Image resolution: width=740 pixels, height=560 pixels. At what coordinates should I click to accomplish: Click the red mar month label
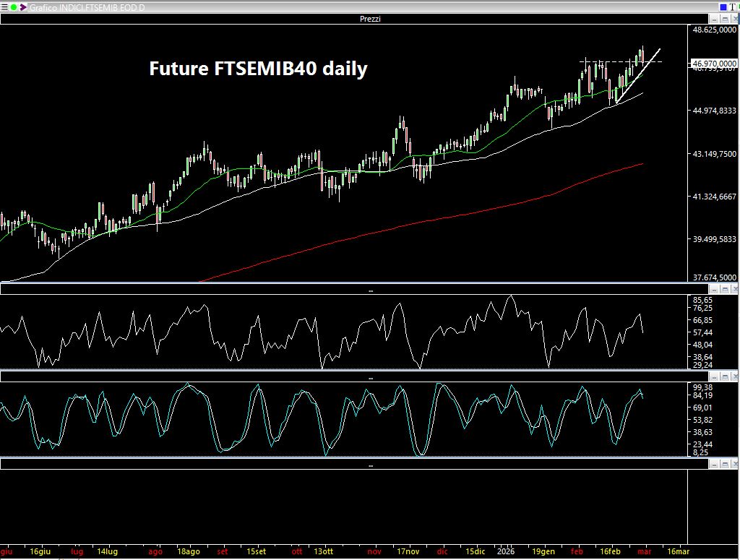tap(644, 551)
